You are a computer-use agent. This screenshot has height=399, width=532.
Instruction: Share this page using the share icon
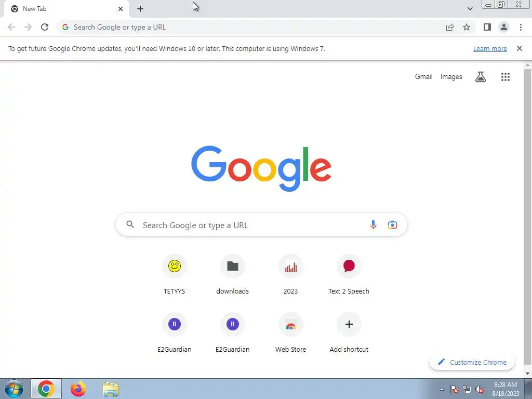click(450, 27)
